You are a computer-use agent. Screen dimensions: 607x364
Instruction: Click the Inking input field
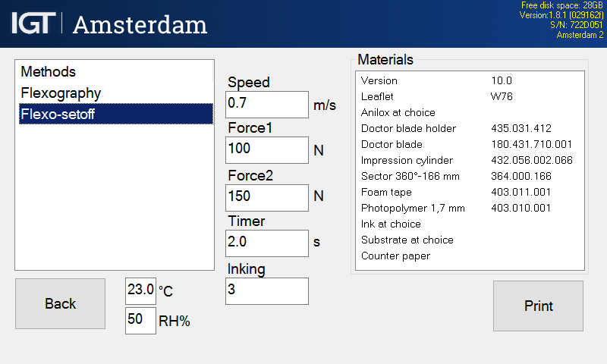pyautogui.click(x=267, y=291)
